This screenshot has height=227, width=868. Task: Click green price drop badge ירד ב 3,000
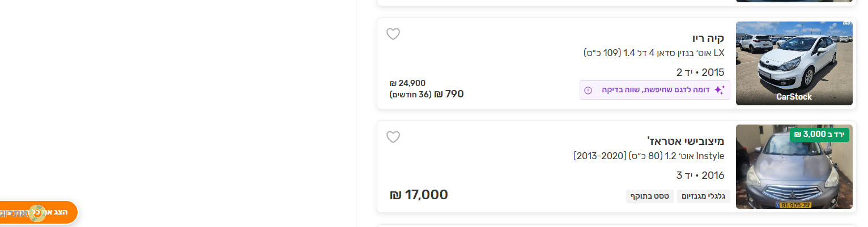819,134
